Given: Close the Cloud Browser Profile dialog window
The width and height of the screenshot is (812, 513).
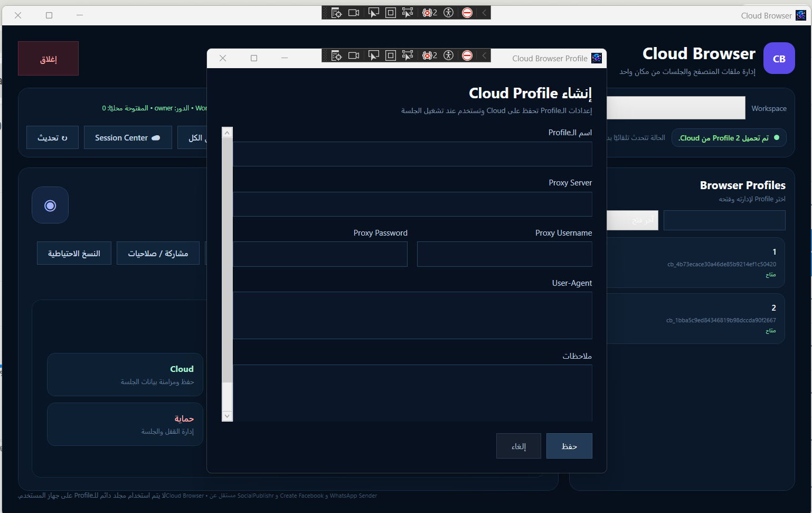Looking at the screenshot, I should click(223, 58).
